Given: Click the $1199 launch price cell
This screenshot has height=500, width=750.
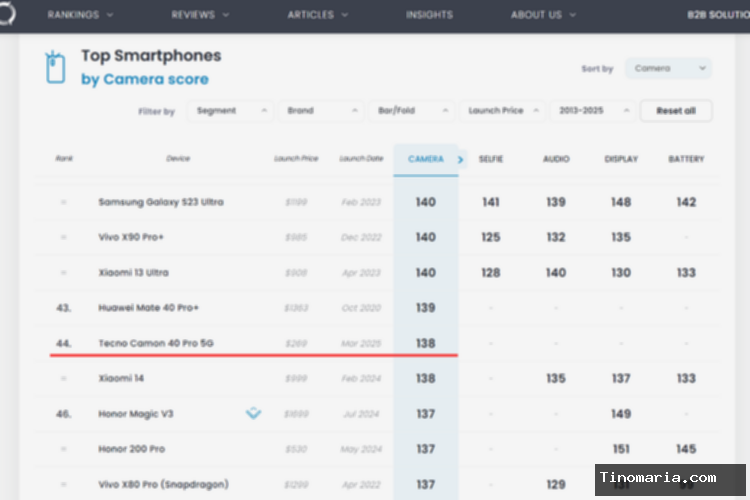Looking at the screenshot, I should click(x=296, y=202).
